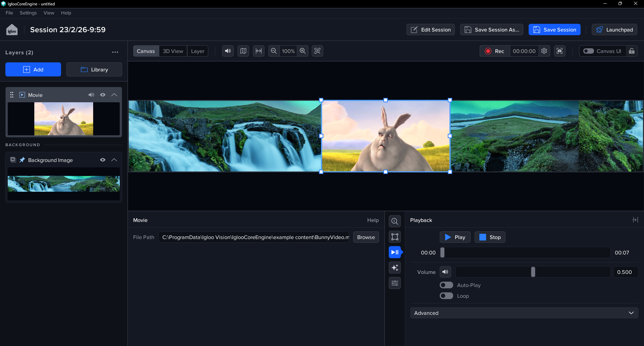Open the effects sparkle side tab
The height and width of the screenshot is (346, 644).
[x=395, y=268]
